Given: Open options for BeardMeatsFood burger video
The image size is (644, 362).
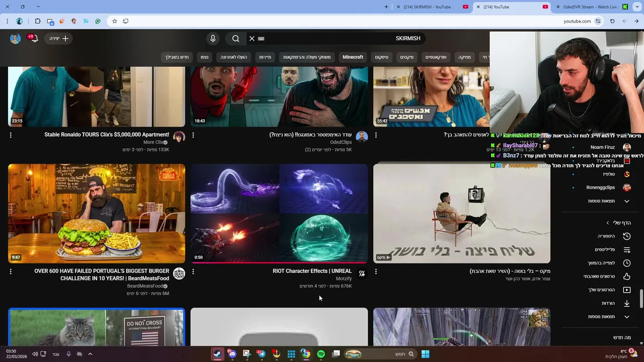Looking at the screenshot, I should 11,271.
